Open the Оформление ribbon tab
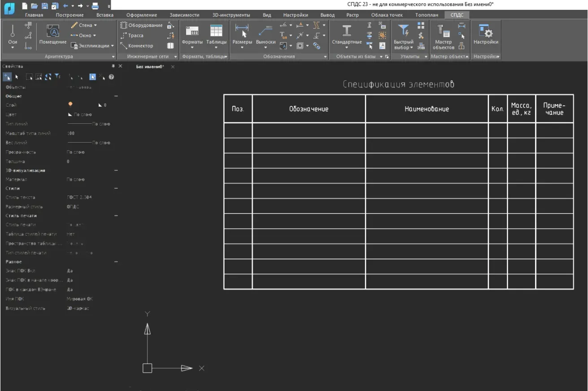 142,15
